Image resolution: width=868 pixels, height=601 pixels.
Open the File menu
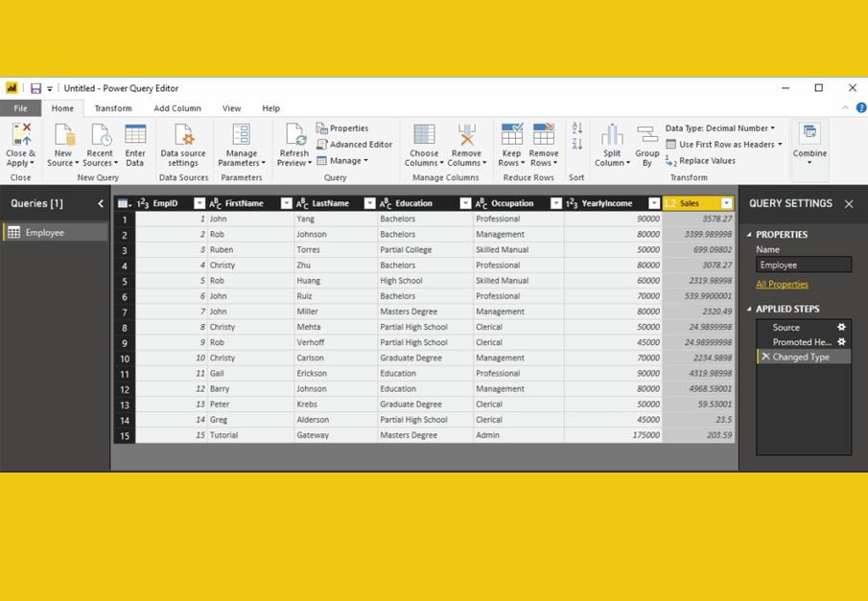coord(20,108)
